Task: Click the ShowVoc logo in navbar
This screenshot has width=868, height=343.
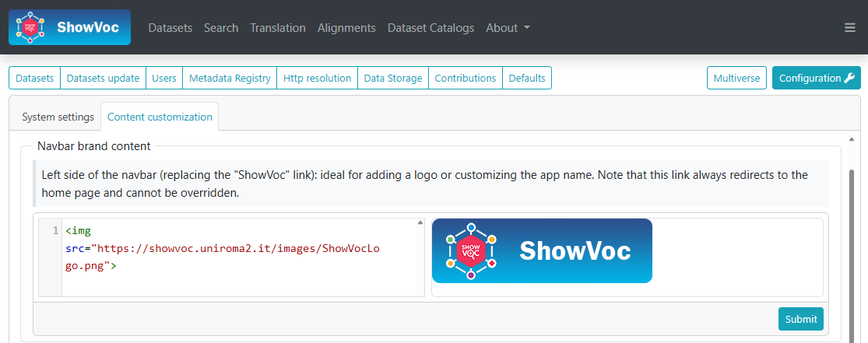Action: (x=69, y=27)
